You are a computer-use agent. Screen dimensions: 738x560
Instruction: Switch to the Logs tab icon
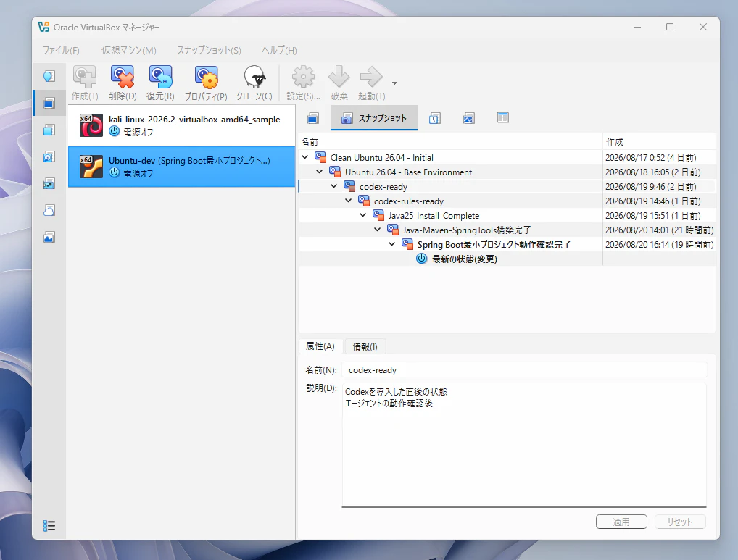coord(435,118)
